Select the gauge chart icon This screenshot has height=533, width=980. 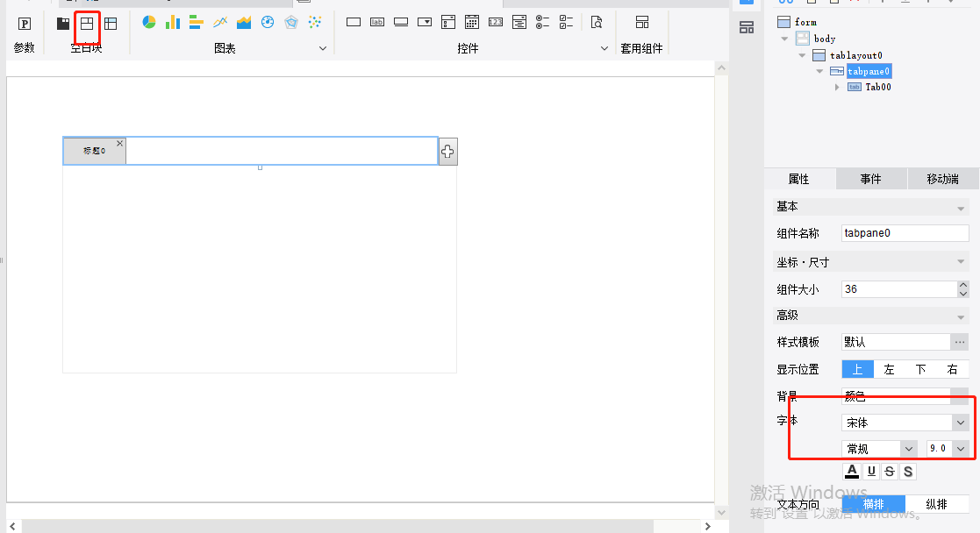pos(268,23)
